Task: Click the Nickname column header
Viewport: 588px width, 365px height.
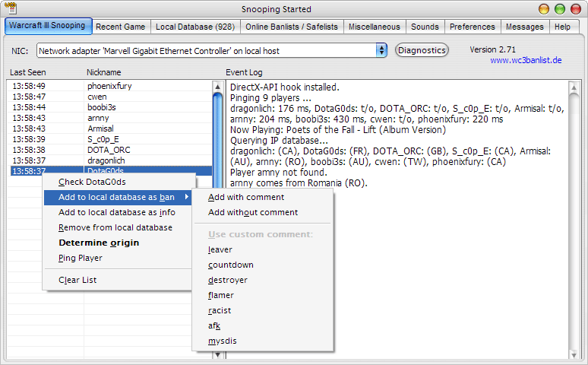Action: 104,72
